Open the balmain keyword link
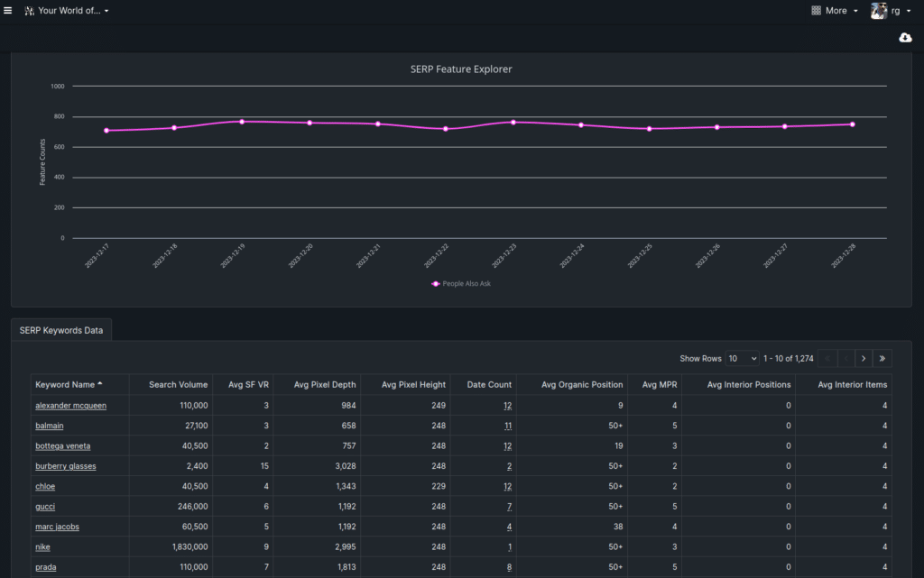Viewport: 924px width, 578px height. coord(50,426)
